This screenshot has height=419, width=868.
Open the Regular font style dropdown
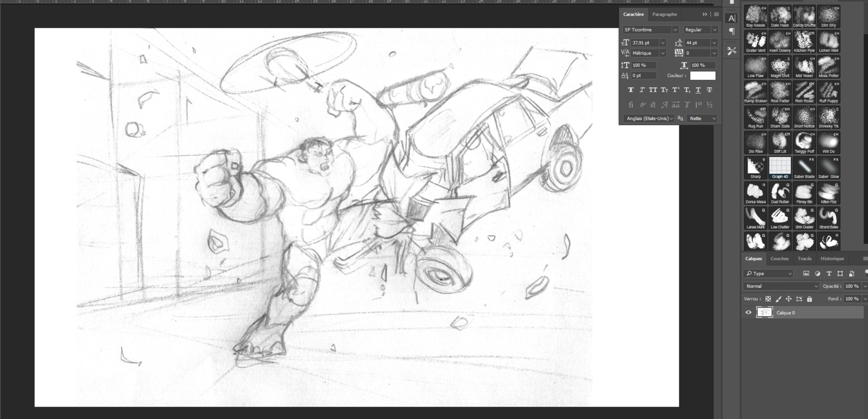pyautogui.click(x=714, y=30)
